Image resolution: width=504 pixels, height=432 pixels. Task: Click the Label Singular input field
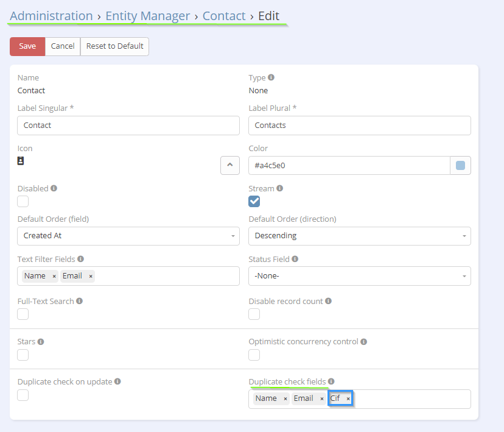[x=128, y=126]
